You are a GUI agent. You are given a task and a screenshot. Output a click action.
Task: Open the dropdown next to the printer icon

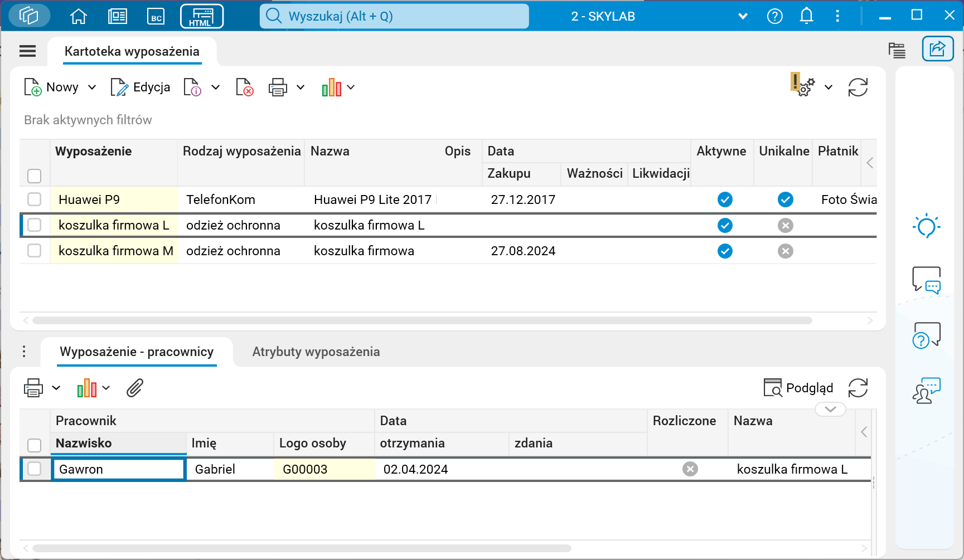301,87
